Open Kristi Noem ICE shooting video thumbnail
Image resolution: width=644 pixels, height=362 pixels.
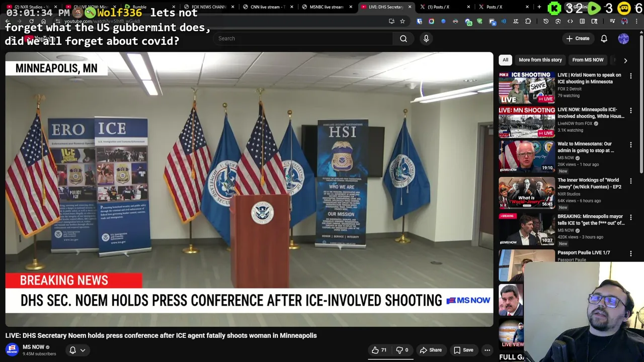point(527,87)
